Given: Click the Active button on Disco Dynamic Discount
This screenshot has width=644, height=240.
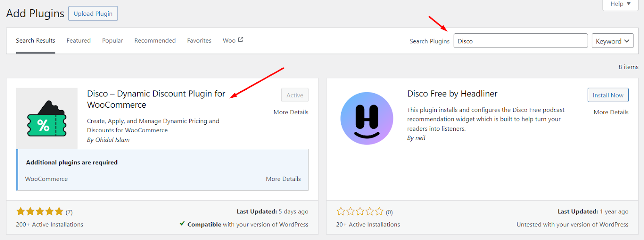Looking at the screenshot, I should click(295, 95).
